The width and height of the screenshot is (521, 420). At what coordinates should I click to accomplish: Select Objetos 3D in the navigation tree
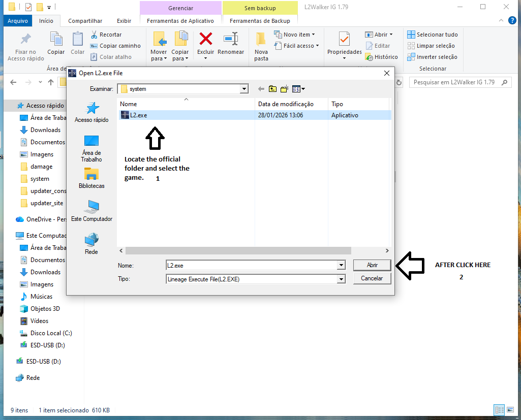click(40, 308)
